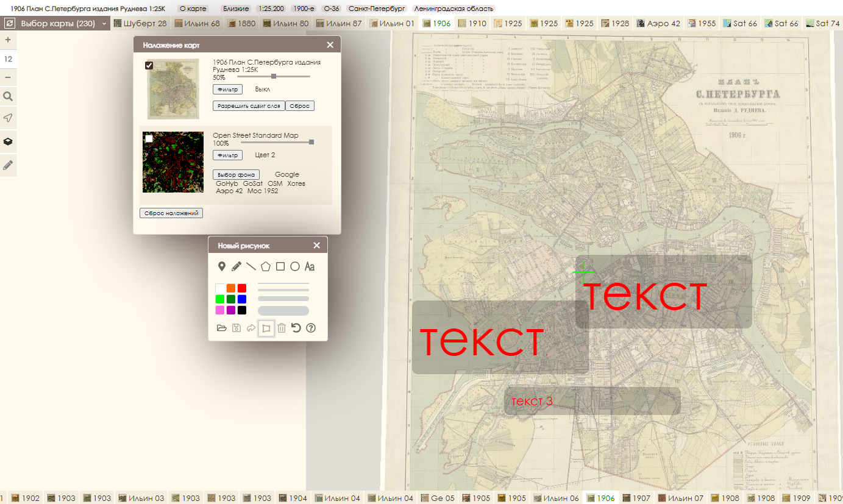Image resolution: width=843 pixels, height=504 pixels.
Task: Pick the Aa text tool
Action: coord(310,266)
